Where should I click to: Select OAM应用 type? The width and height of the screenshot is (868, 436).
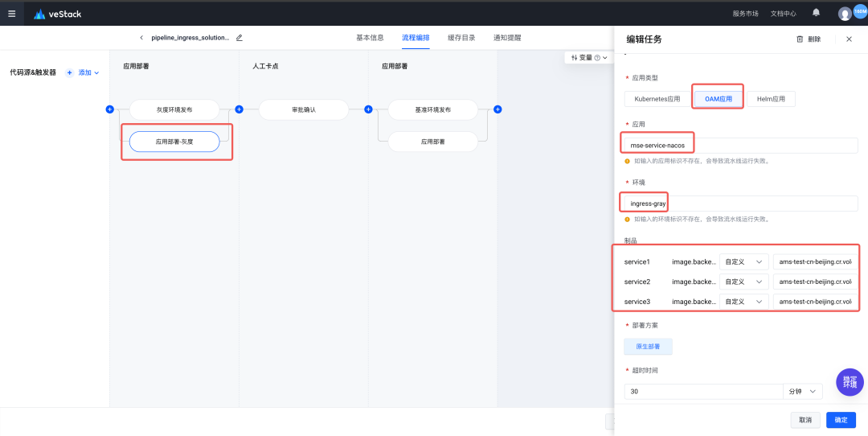pos(719,99)
